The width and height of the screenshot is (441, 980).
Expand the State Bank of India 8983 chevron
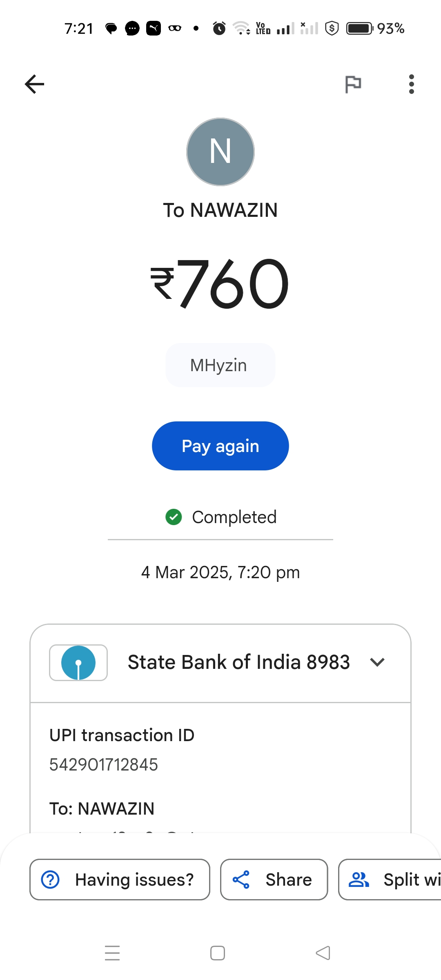(x=377, y=662)
